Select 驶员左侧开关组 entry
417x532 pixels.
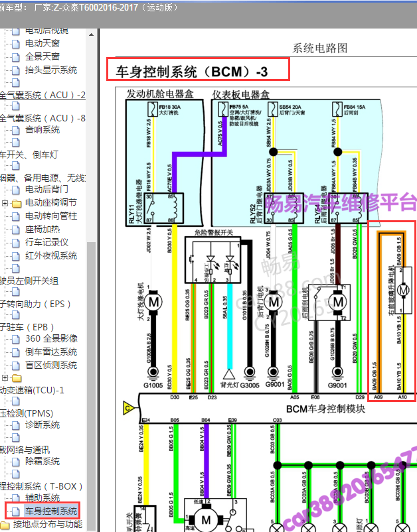(29, 281)
